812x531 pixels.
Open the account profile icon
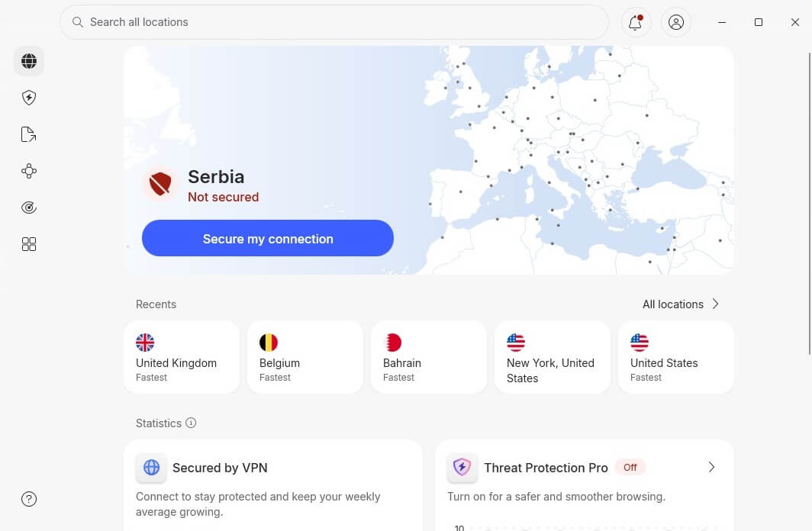(x=676, y=22)
